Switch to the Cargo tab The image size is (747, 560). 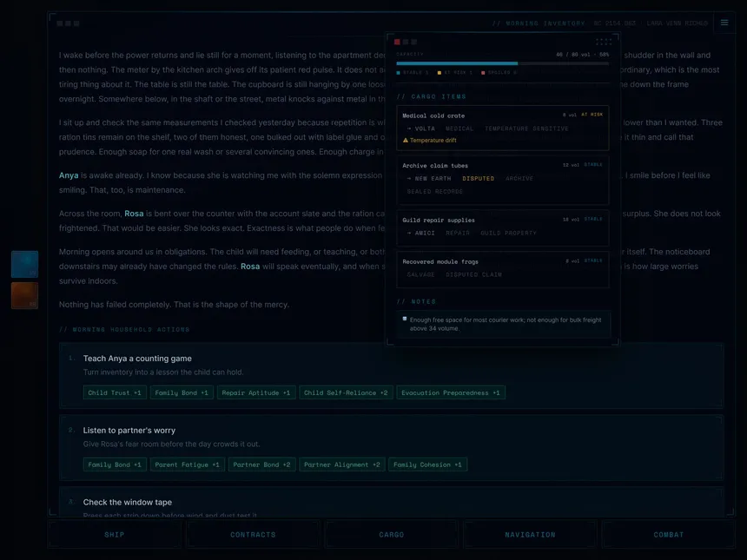(392, 535)
